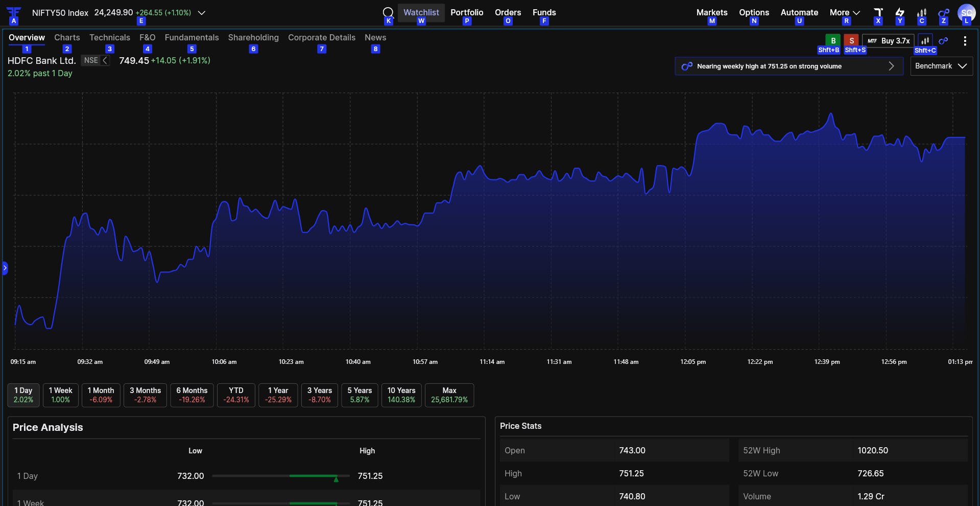Click the MTF Buy 3.7x button
This screenshot has width=980, height=506.
click(888, 40)
